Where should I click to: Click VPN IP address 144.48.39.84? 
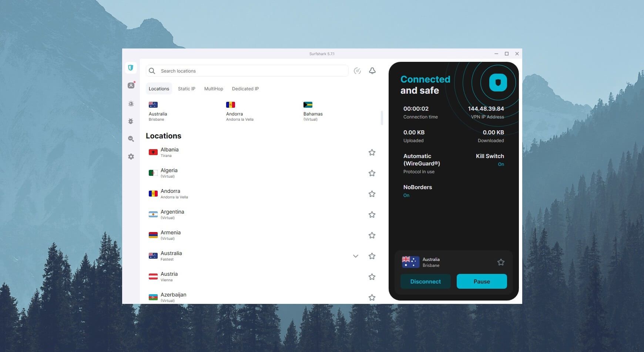[x=486, y=109]
